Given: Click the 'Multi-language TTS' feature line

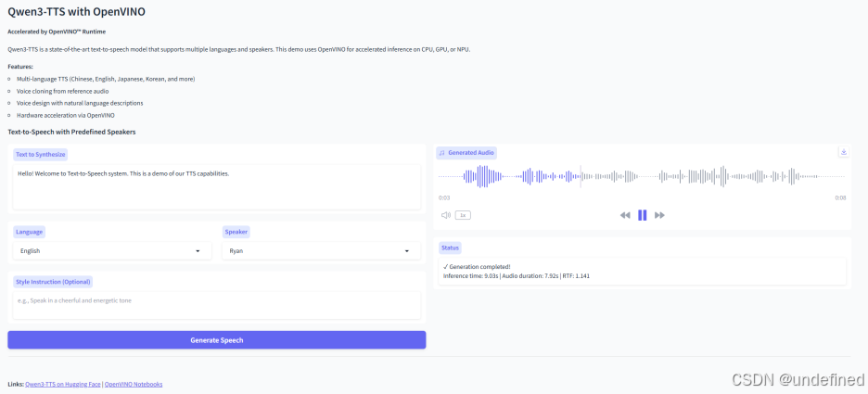Looking at the screenshot, I should point(106,79).
